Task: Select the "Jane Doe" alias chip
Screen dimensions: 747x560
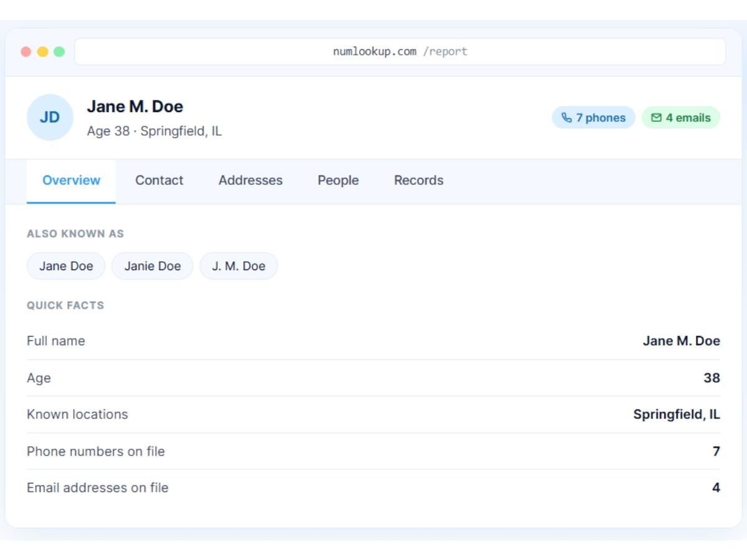Action: [66, 266]
